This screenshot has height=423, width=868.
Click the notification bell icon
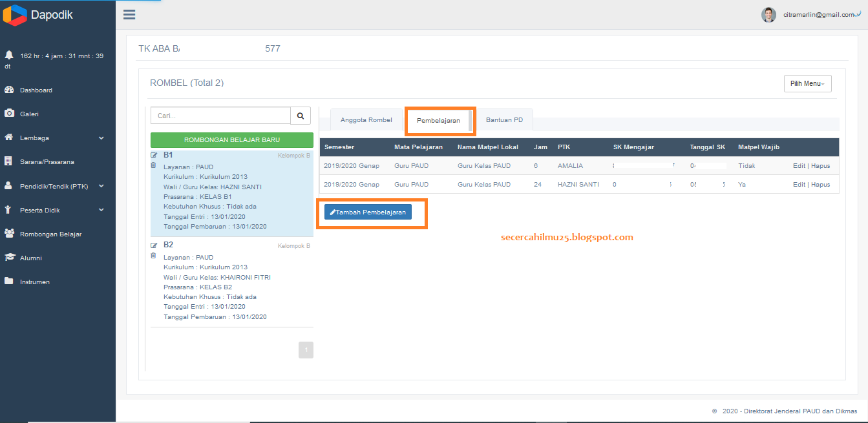(x=9, y=55)
